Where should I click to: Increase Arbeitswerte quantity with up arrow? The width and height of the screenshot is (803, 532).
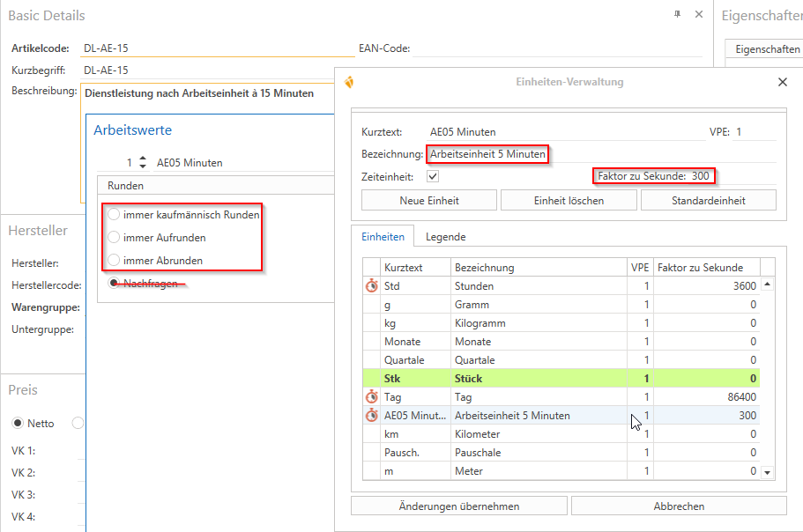(x=144, y=159)
